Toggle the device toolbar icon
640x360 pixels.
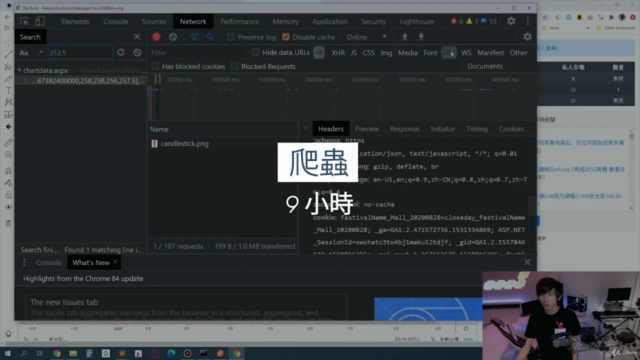coord(40,21)
